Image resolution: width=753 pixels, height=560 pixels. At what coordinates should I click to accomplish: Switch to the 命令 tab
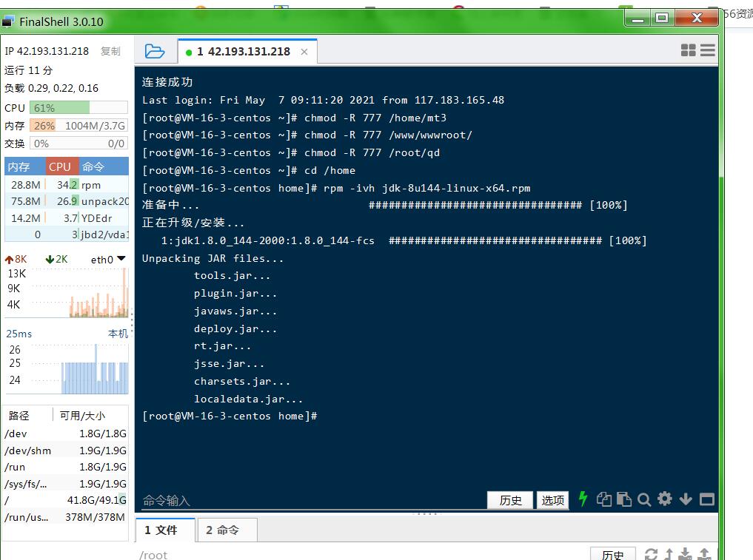[223, 530]
